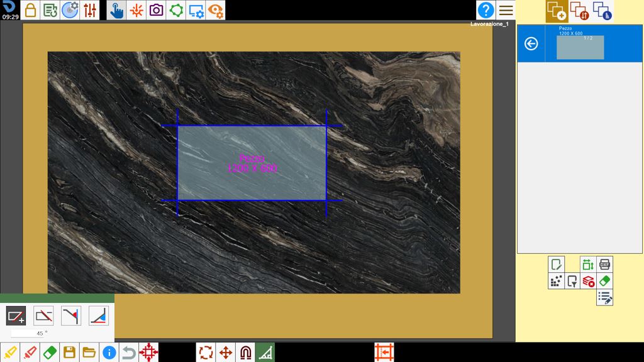Click the red fit-to-center arrows icon
The width and height of the screenshot is (644, 362).
(x=148, y=353)
